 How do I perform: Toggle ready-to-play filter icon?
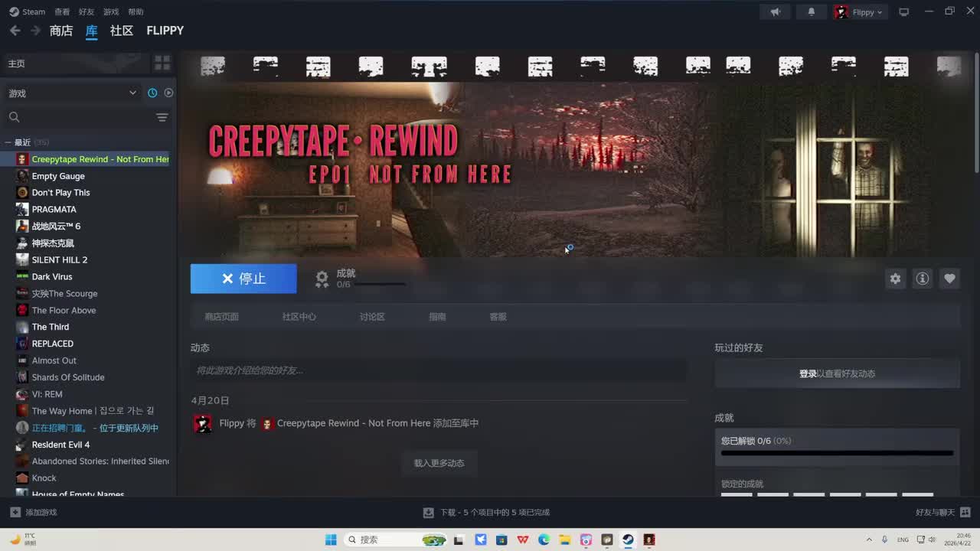(168, 93)
